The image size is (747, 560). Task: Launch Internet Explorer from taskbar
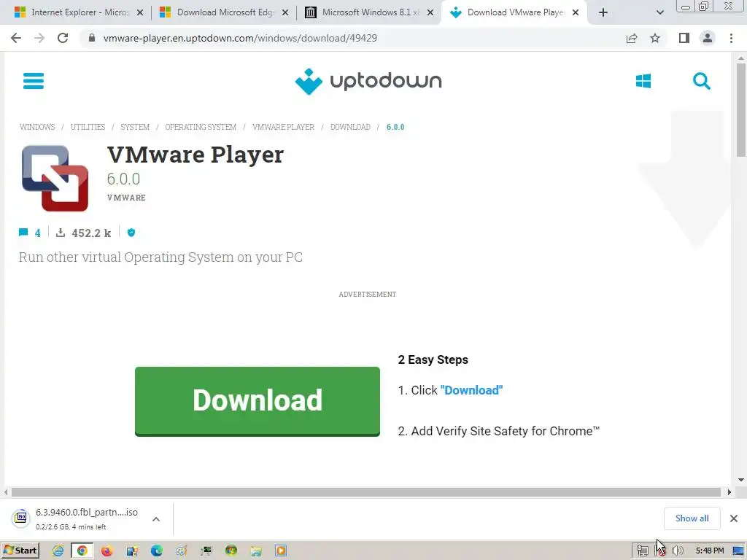[58, 551]
